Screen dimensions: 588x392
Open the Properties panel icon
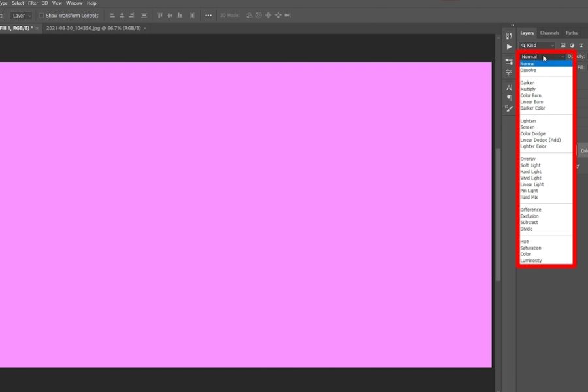(x=509, y=61)
